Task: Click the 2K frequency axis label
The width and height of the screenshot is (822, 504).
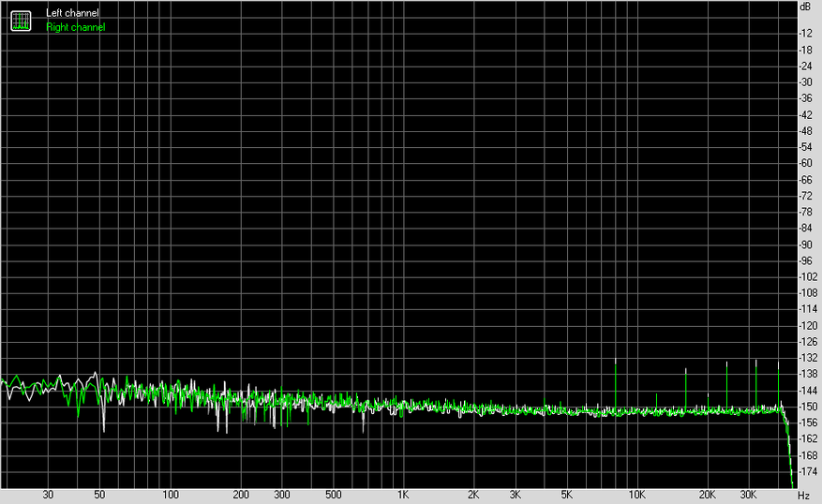Action: (x=473, y=495)
